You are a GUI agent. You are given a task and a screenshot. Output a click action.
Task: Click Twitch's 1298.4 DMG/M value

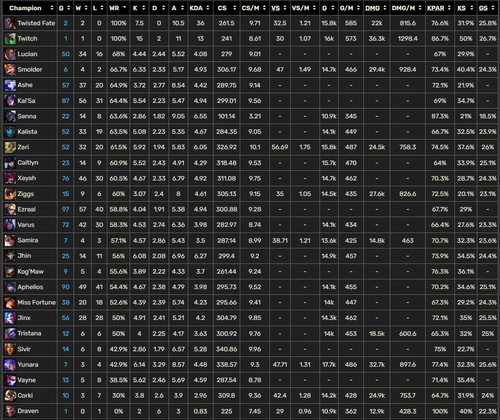(x=407, y=39)
